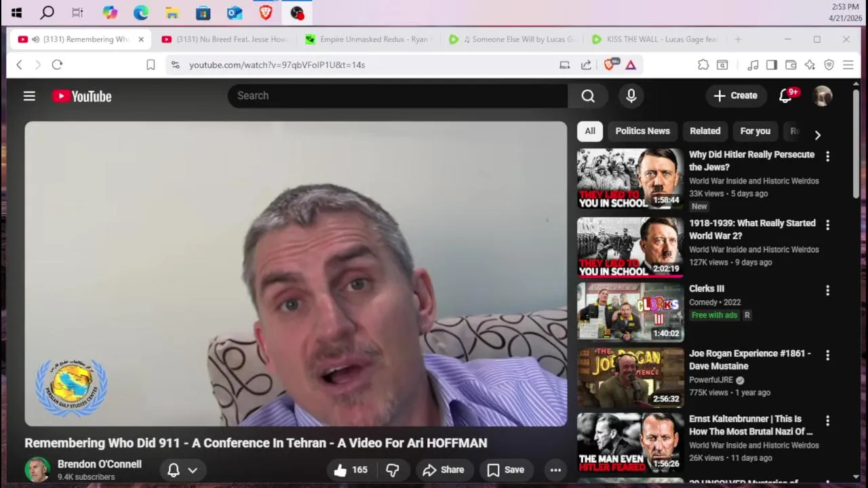The height and width of the screenshot is (488, 868).
Task: Open the search tabs icon in toolbar
Action: pos(722,64)
